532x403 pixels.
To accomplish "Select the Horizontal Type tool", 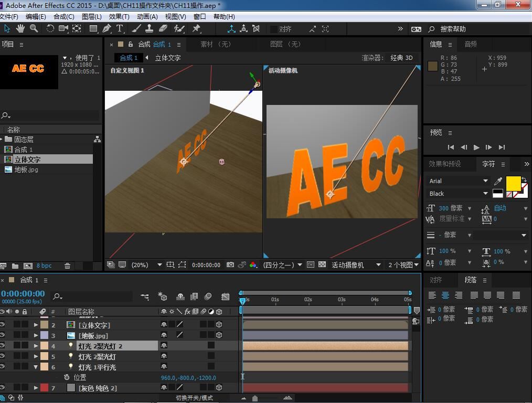I will click(120, 28).
